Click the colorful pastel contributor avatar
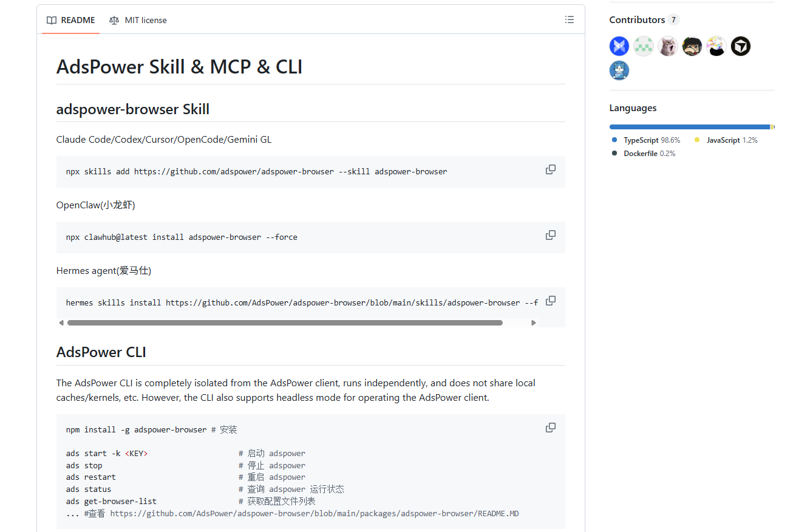796x532 pixels. point(716,46)
